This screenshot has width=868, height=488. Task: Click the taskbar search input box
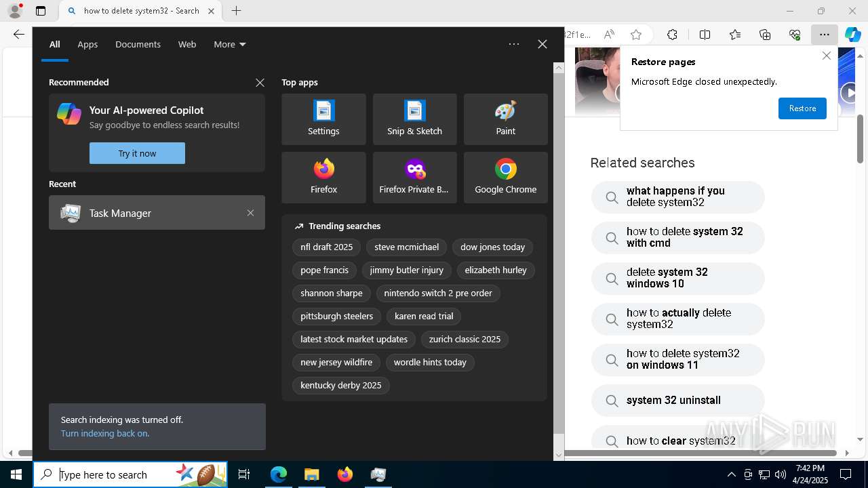130,474
